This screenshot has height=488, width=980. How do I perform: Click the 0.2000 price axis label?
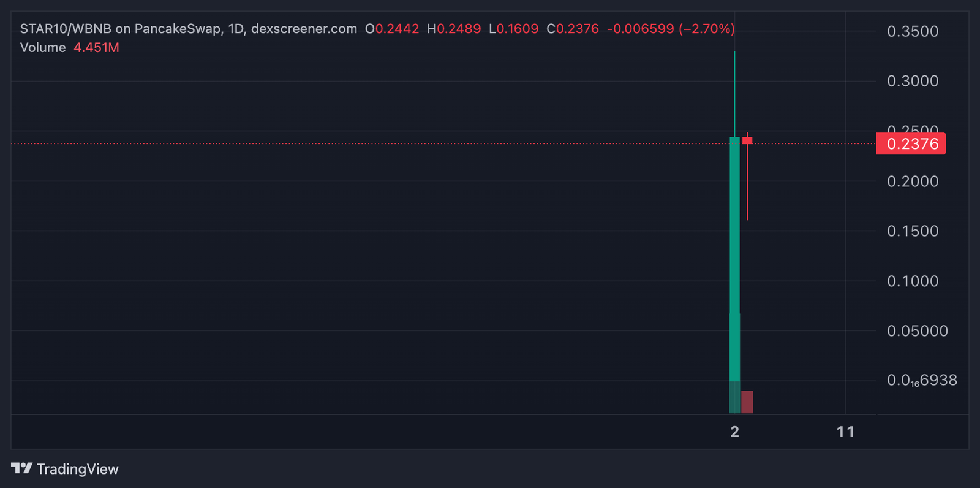click(x=913, y=181)
